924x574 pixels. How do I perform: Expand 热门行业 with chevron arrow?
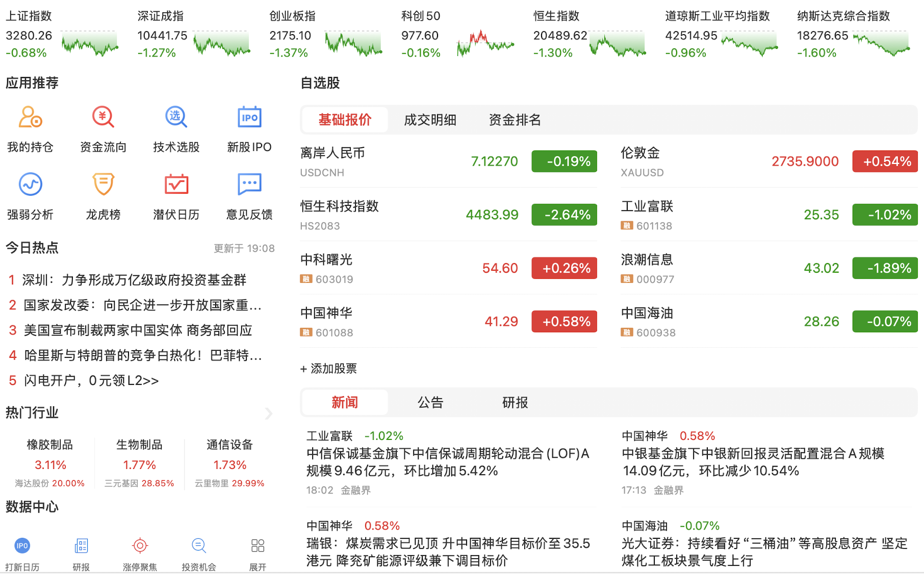tap(269, 413)
